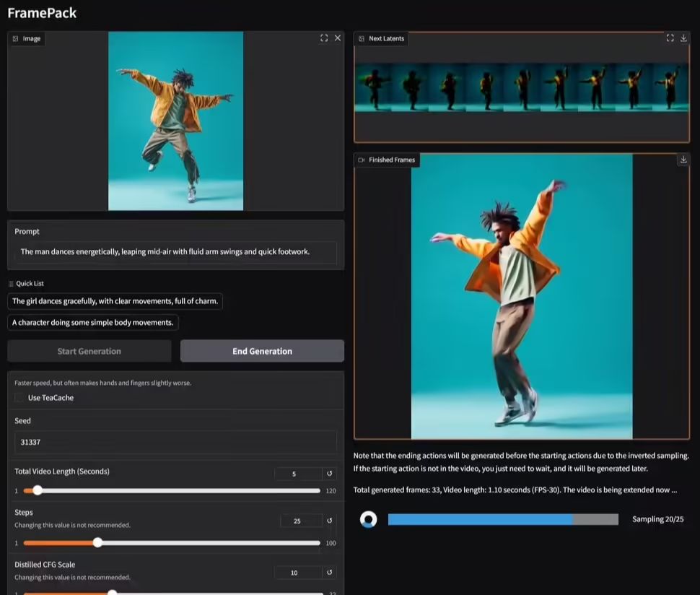The width and height of the screenshot is (700, 595).
Task: Reset the Steps value to default
Action: click(x=329, y=521)
